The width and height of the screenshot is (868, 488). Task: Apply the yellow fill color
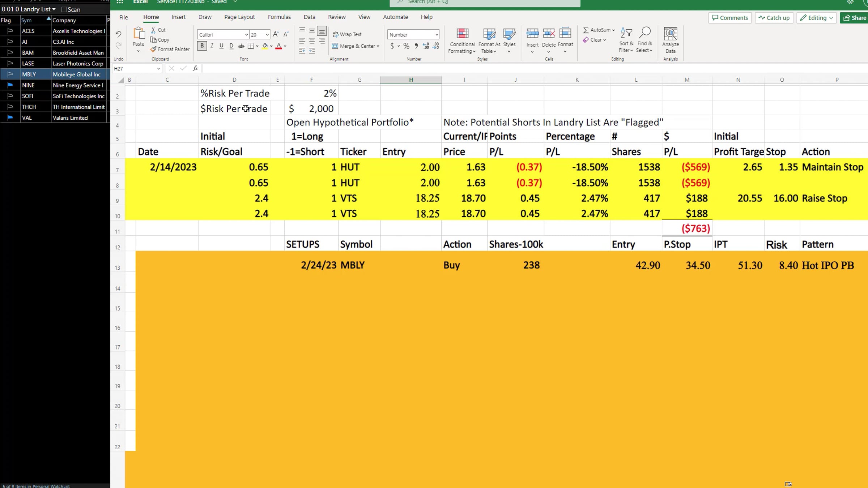pyautogui.click(x=265, y=46)
